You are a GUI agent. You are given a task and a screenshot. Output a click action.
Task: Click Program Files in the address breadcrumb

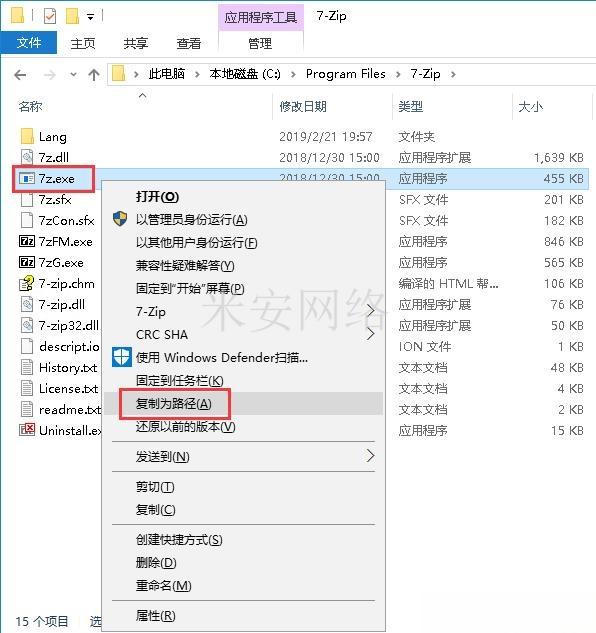coord(346,74)
